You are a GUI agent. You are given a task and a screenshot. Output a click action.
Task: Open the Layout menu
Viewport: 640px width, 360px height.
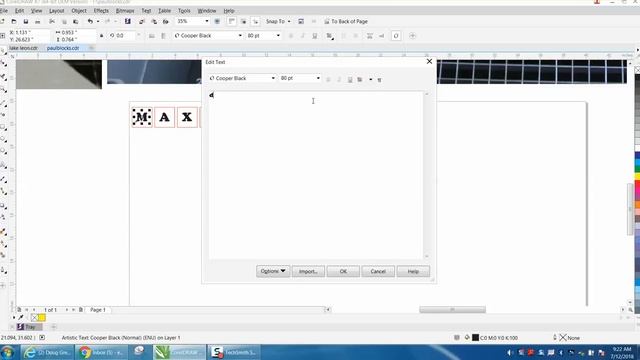tap(56, 11)
